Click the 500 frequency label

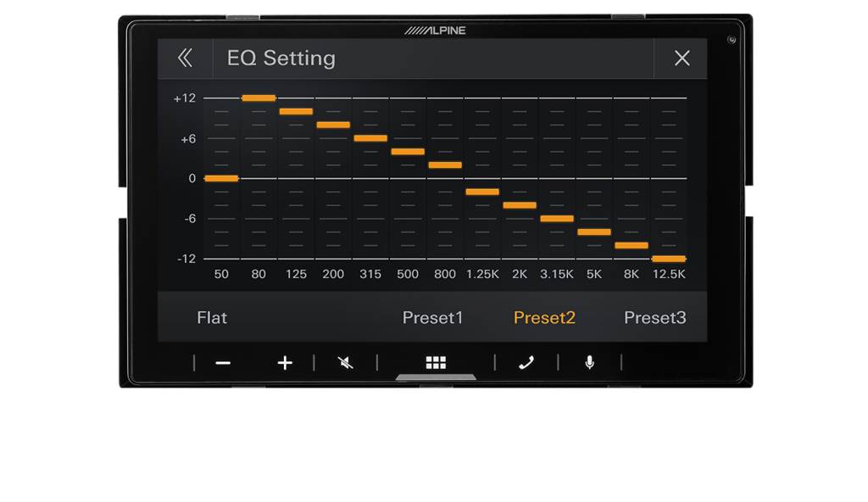click(408, 274)
